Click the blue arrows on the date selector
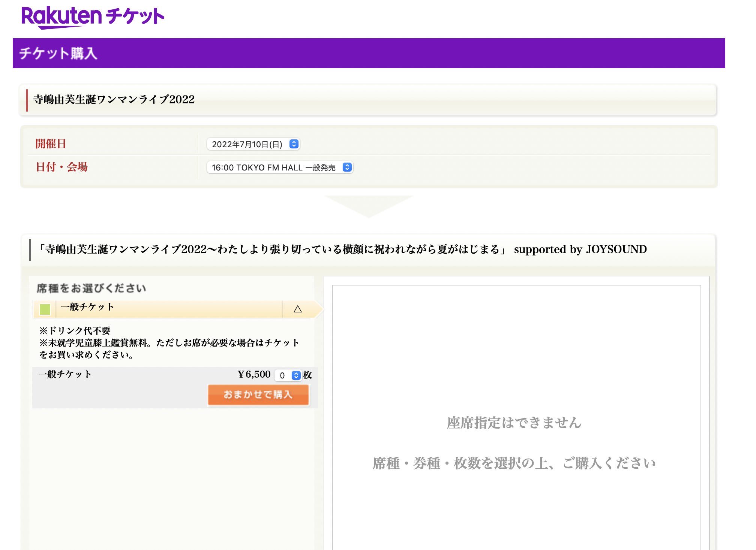Viewport: 756px width, 550px height. [294, 144]
